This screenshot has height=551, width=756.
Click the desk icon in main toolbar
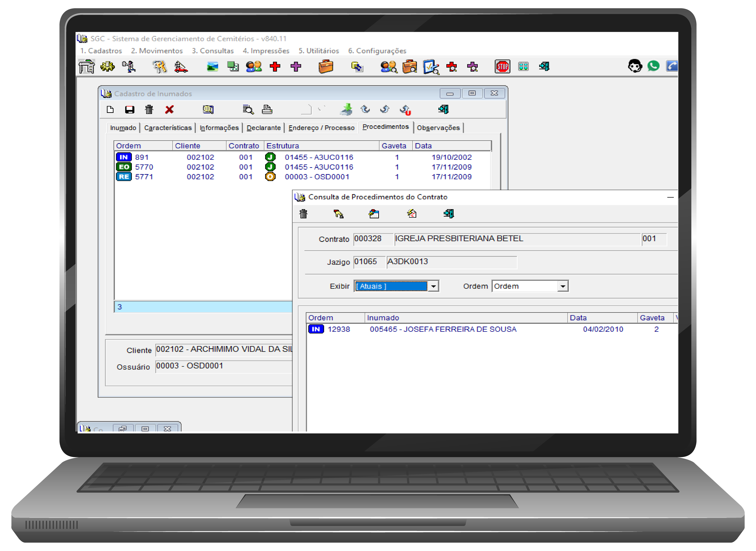point(86,66)
